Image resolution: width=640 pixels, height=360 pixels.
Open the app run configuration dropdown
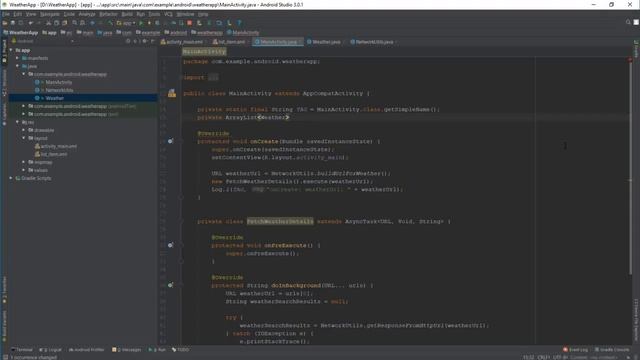tap(126, 23)
